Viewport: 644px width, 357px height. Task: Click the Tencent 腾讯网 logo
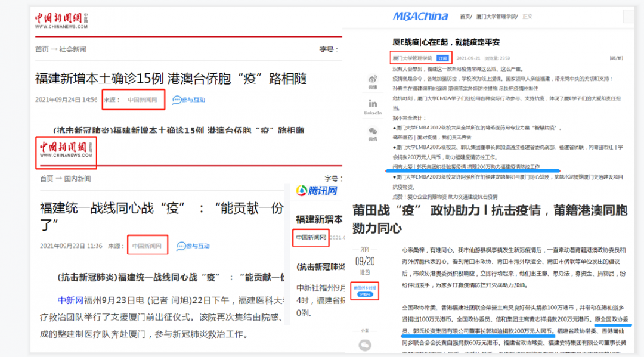[317, 191]
